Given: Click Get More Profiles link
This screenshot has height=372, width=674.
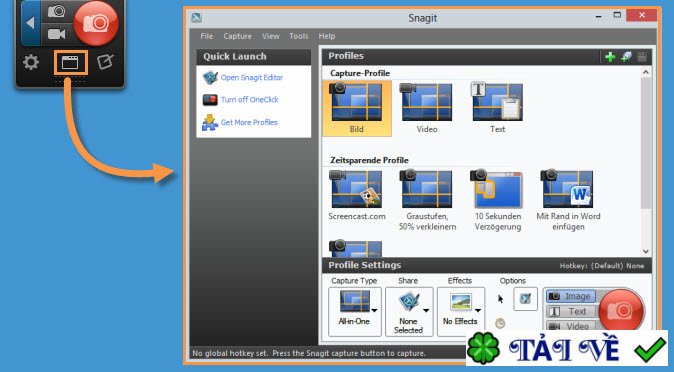Looking at the screenshot, I should pos(249,122).
